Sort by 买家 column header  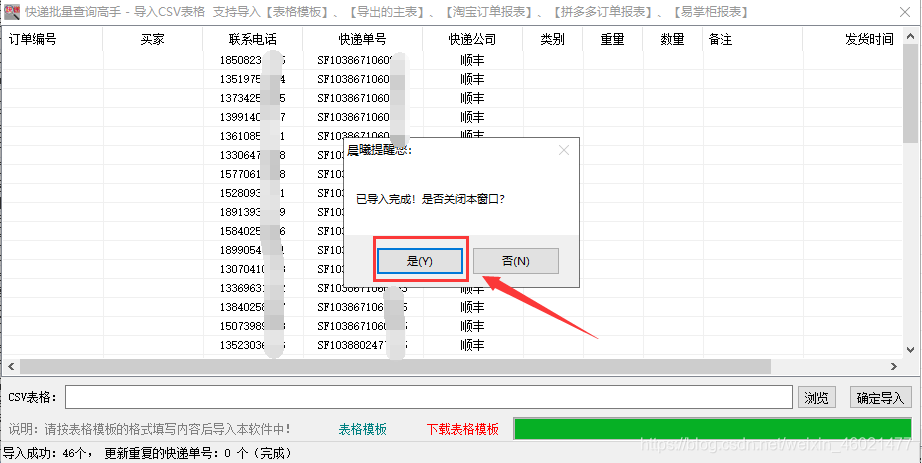153,39
